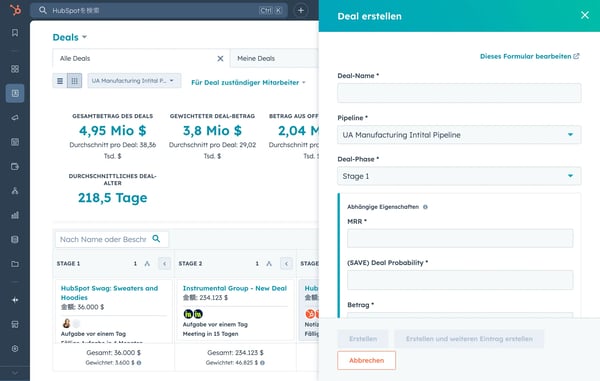
Task: Click the info icon beside Abhängige Eigenschaften
Action: pyautogui.click(x=425, y=207)
